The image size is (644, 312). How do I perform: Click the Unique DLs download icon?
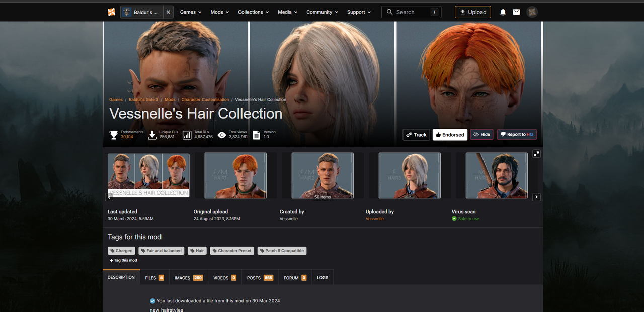click(152, 135)
